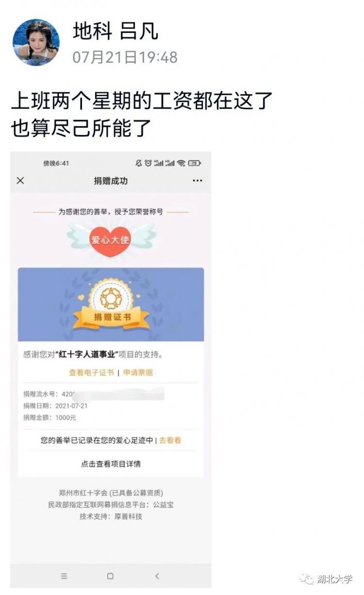Tap the Android home square button
364x595 pixels.
point(110,576)
